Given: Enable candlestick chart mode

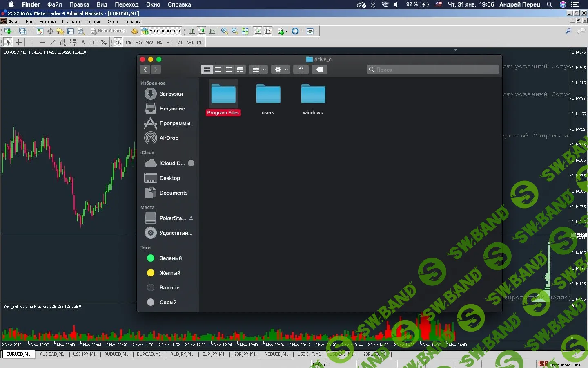Looking at the screenshot, I should pyautogui.click(x=202, y=31).
